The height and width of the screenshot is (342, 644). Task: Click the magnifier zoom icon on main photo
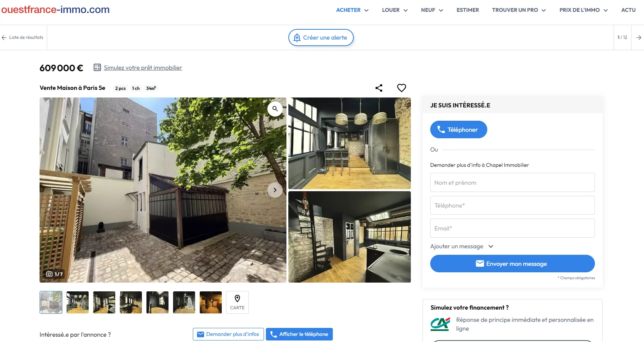point(275,109)
